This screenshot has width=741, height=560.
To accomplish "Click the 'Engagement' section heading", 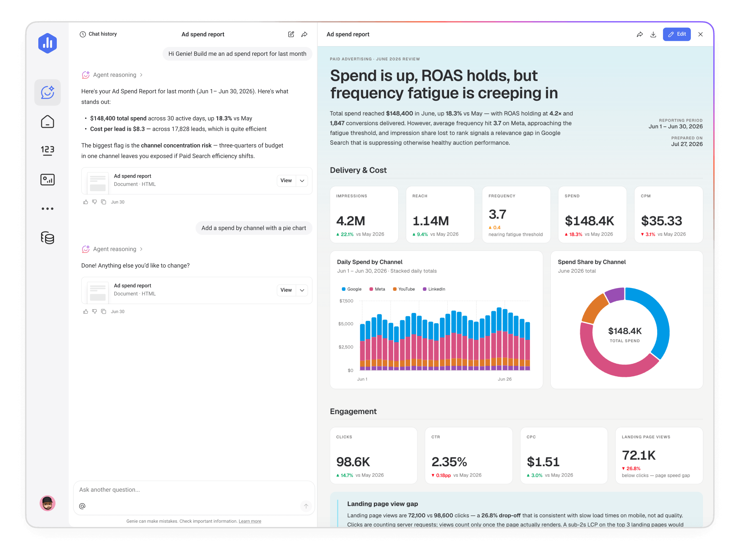I will tap(353, 411).
